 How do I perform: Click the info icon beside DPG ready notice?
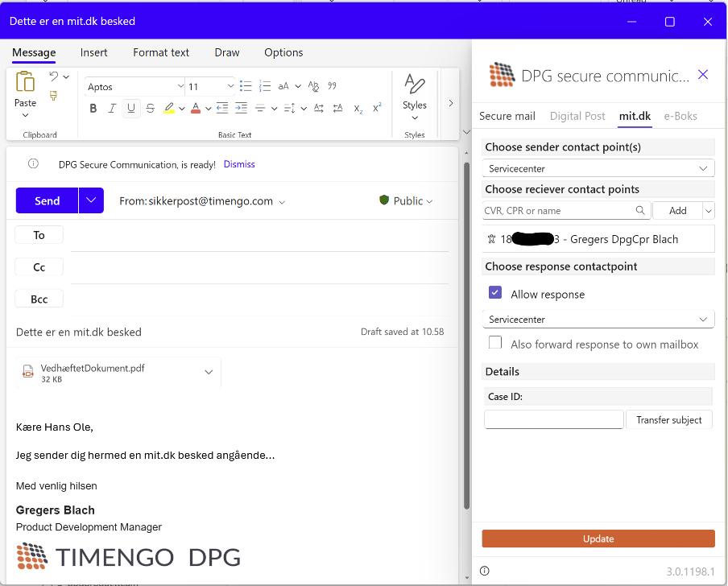[34, 163]
